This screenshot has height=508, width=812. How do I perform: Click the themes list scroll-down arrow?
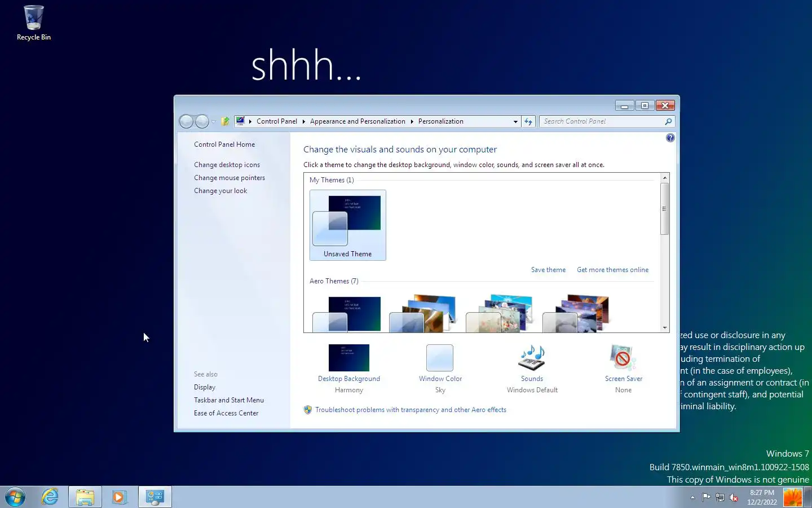tap(665, 328)
